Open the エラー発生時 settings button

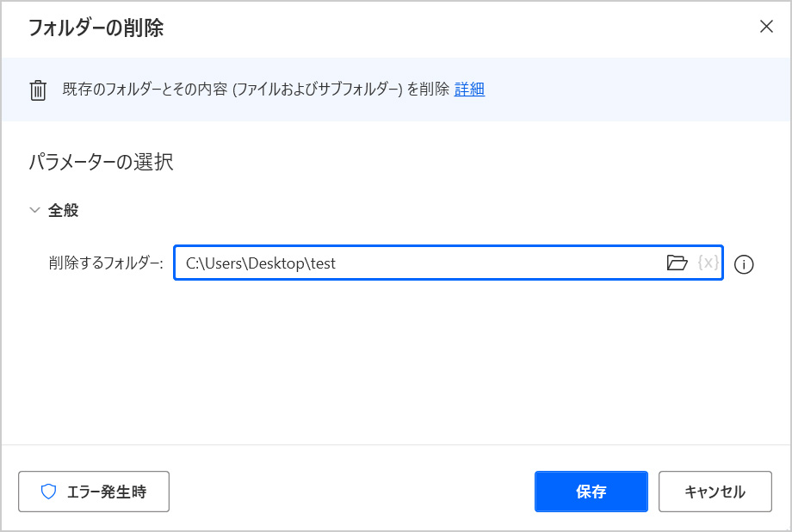point(94,492)
